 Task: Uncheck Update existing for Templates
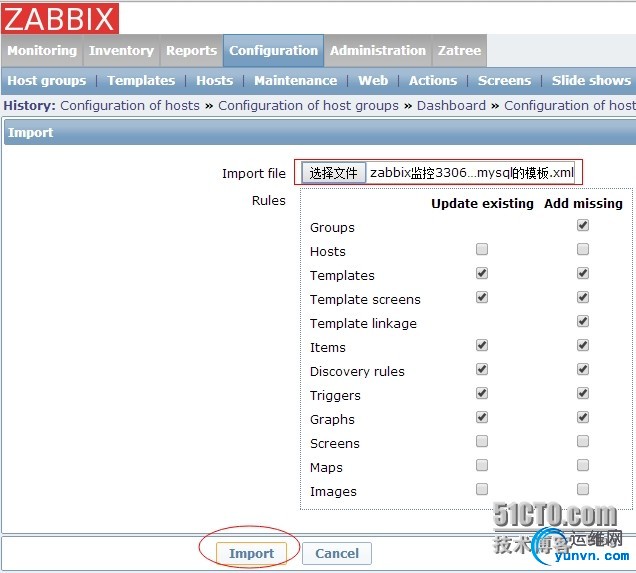click(482, 273)
